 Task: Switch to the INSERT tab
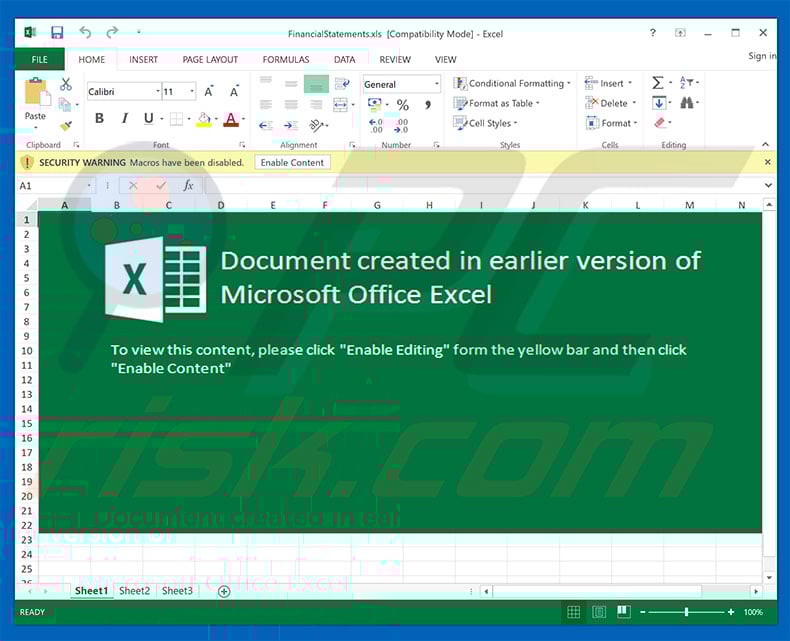pyautogui.click(x=143, y=59)
